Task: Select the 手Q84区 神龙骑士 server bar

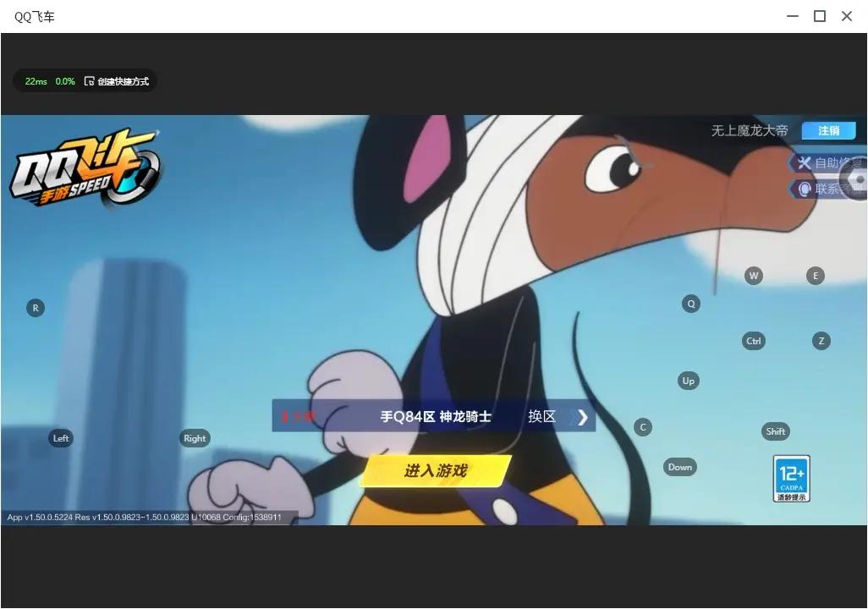Action: coord(433,416)
